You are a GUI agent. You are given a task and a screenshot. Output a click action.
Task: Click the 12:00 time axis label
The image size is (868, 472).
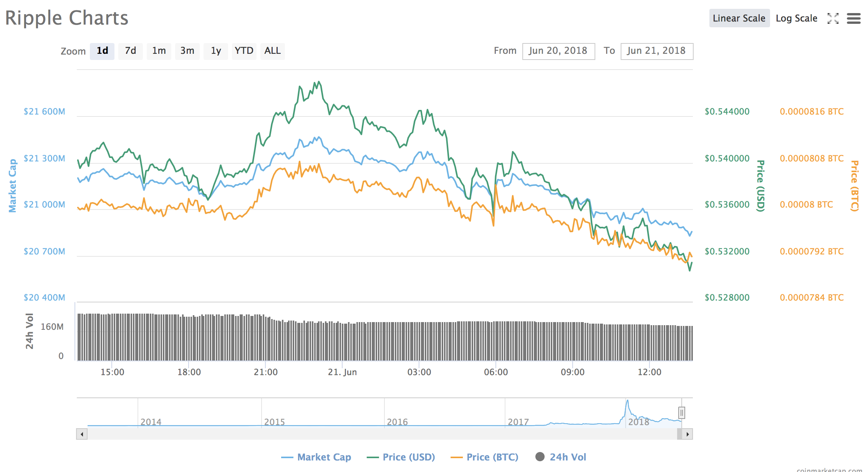coord(649,372)
